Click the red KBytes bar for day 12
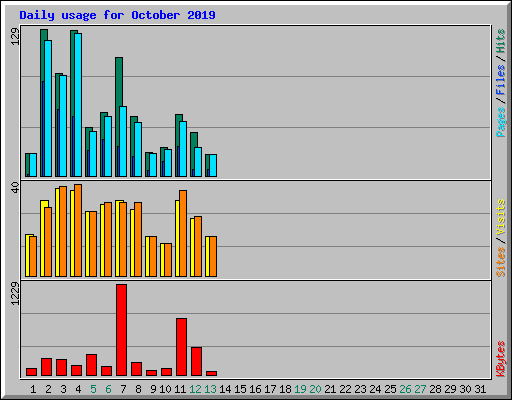This screenshot has height=400, width=512. click(x=196, y=362)
